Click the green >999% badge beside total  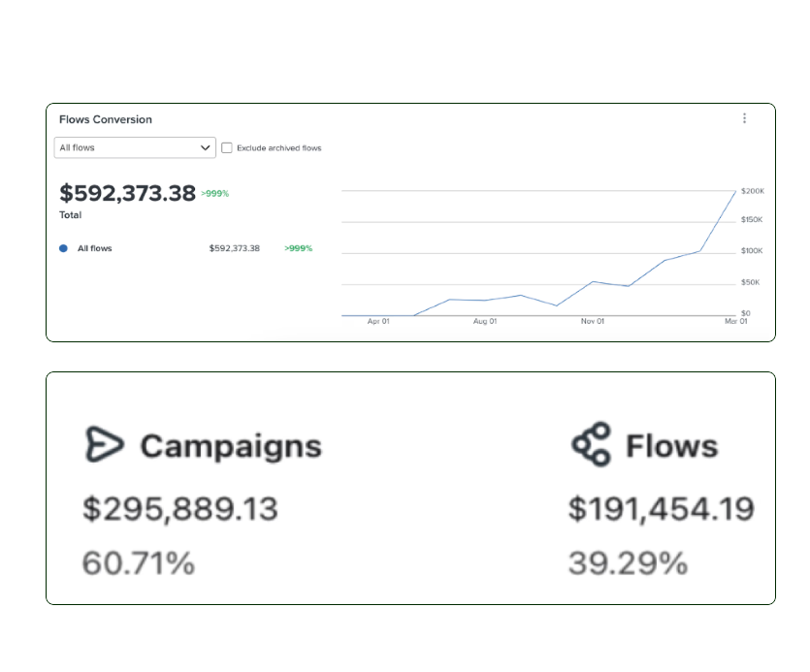215,194
